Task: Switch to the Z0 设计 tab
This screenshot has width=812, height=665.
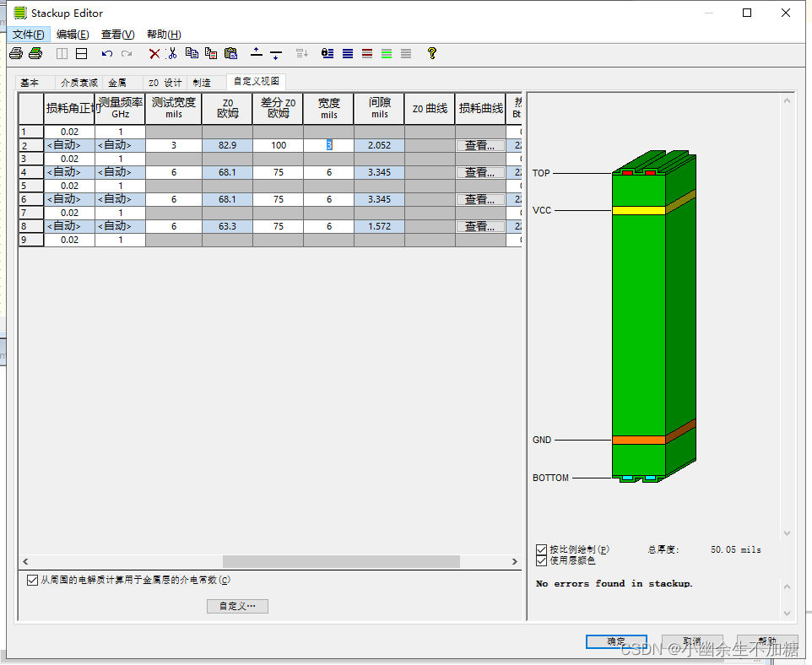Action: coord(165,83)
